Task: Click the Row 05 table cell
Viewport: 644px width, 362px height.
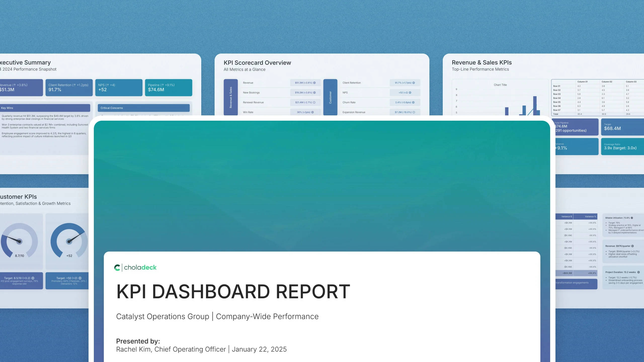Action: coord(557,102)
